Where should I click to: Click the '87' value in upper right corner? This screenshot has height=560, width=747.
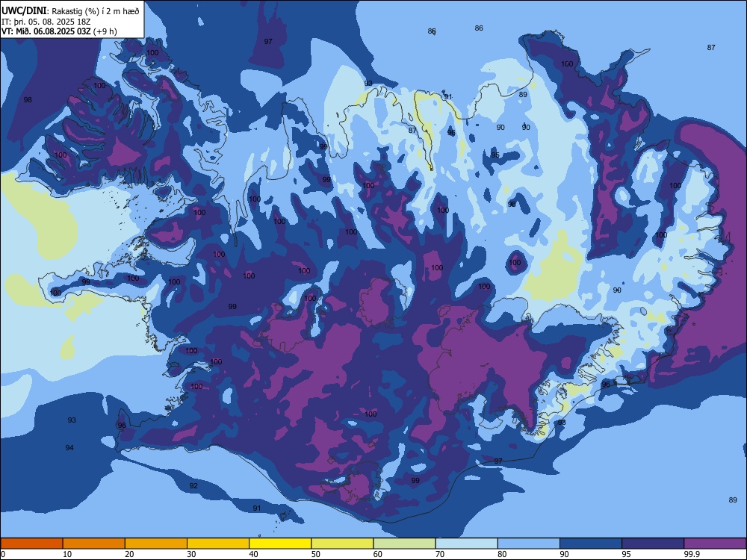pyautogui.click(x=711, y=48)
